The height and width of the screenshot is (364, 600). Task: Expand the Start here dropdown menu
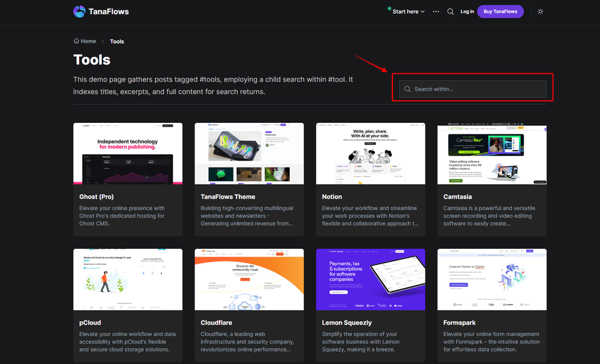(x=406, y=11)
